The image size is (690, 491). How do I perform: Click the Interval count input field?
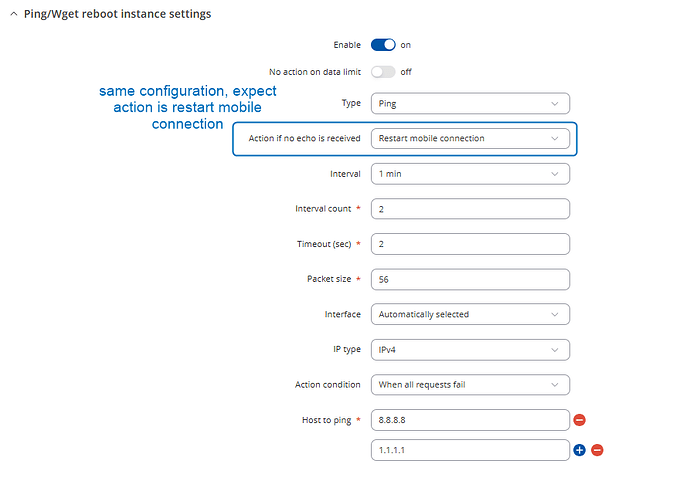[x=469, y=209]
